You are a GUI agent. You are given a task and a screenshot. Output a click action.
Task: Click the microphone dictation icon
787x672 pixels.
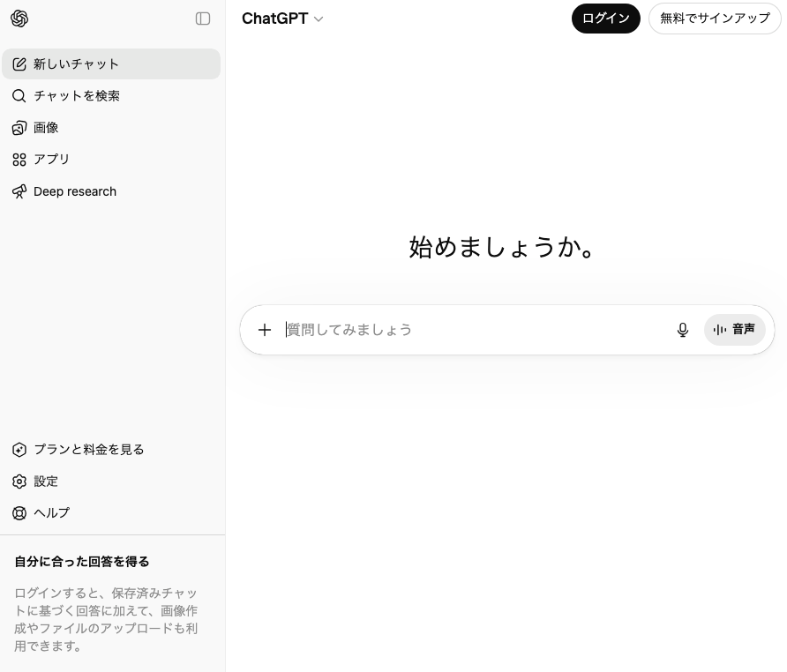[683, 330]
